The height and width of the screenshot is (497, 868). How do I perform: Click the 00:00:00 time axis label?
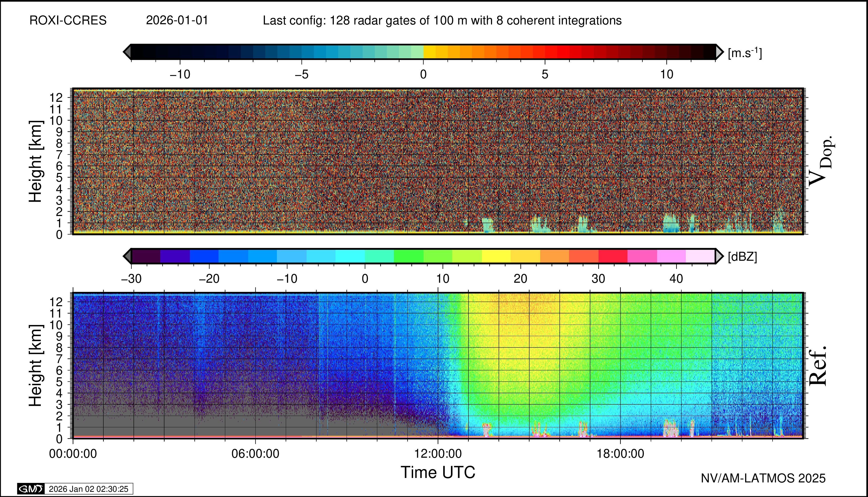(73, 454)
